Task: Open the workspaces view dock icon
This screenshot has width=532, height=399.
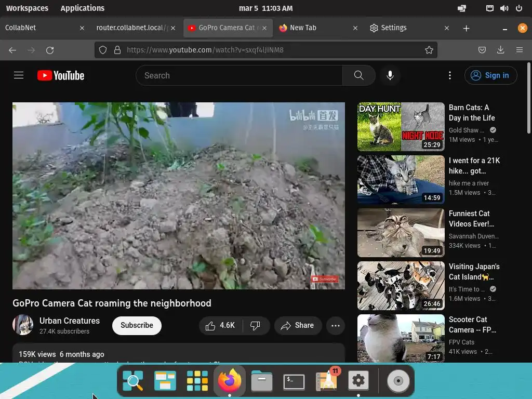Action: pyautogui.click(x=165, y=381)
